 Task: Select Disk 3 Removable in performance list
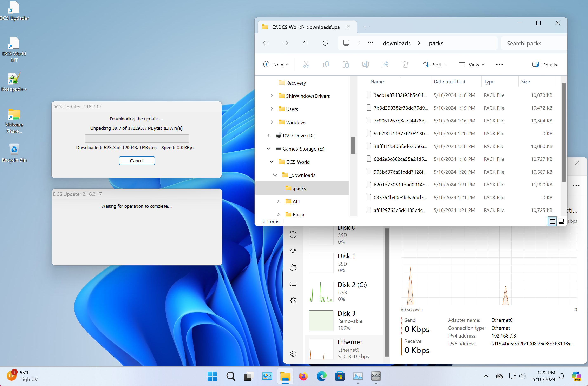pos(344,320)
